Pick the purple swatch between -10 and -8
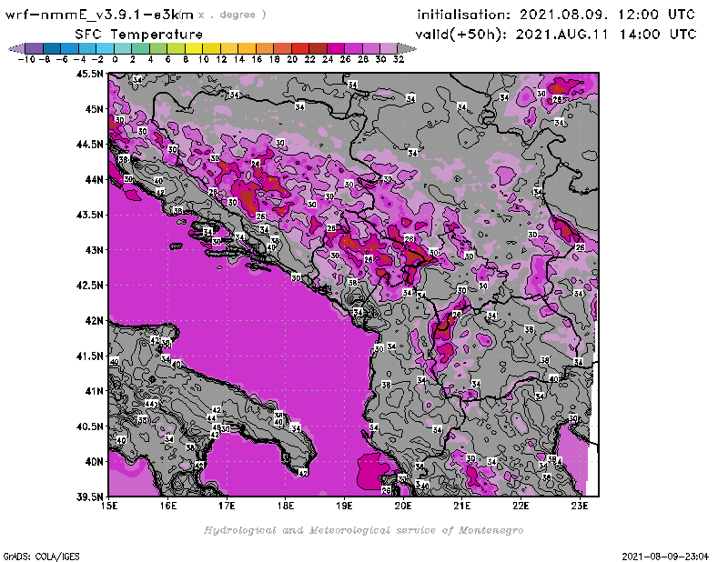Image resolution: width=728 pixels, height=562 pixels. pyautogui.click(x=35, y=48)
